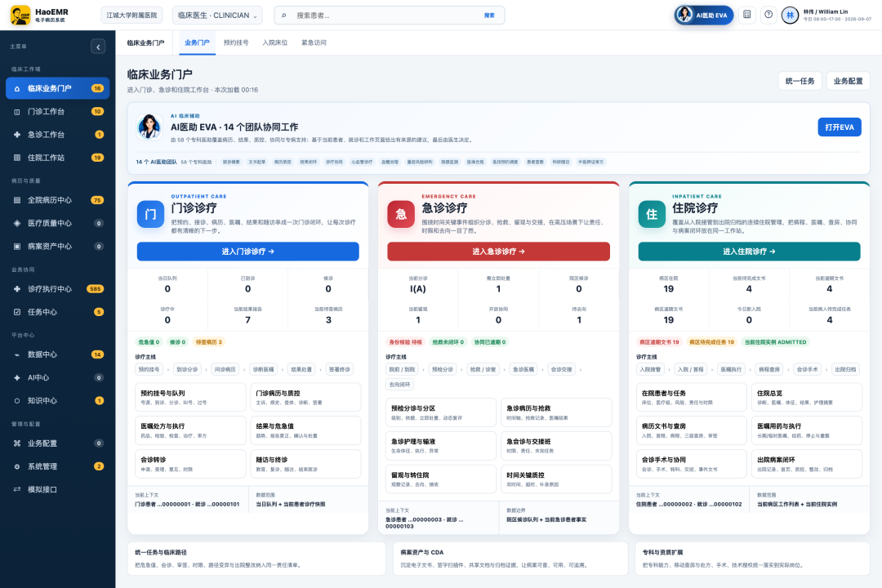Click the teal 住 inpatient icon

pyautogui.click(x=652, y=215)
